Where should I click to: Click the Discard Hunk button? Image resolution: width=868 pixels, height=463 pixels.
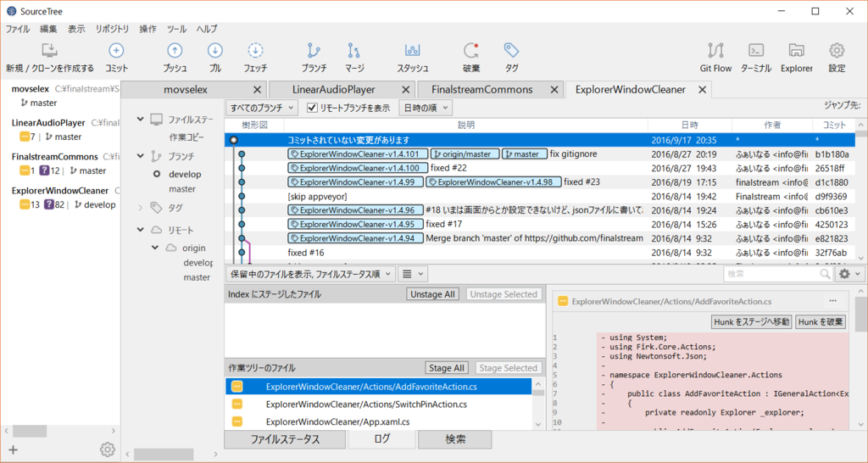click(x=821, y=321)
